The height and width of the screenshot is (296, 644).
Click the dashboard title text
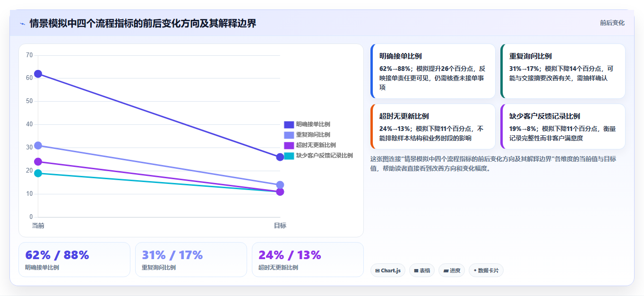(143, 23)
